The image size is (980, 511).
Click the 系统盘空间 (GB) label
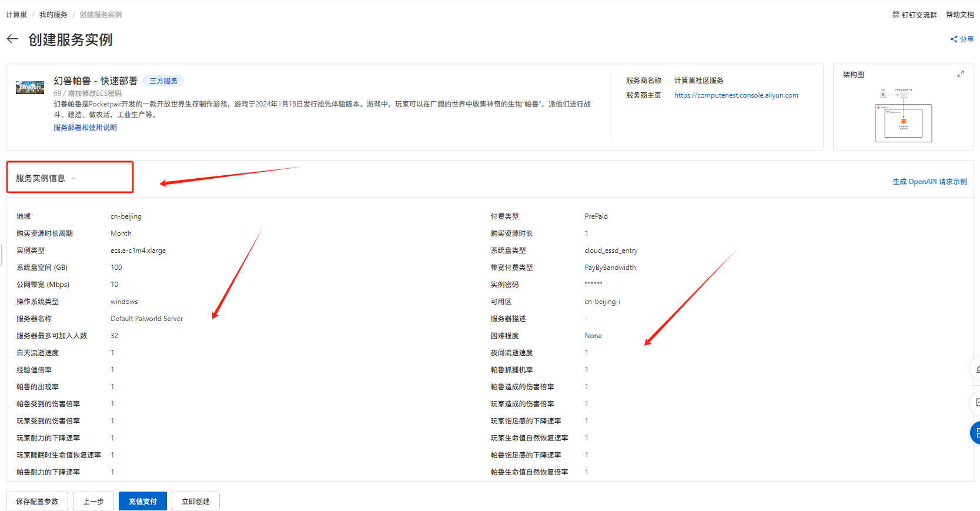click(x=42, y=268)
